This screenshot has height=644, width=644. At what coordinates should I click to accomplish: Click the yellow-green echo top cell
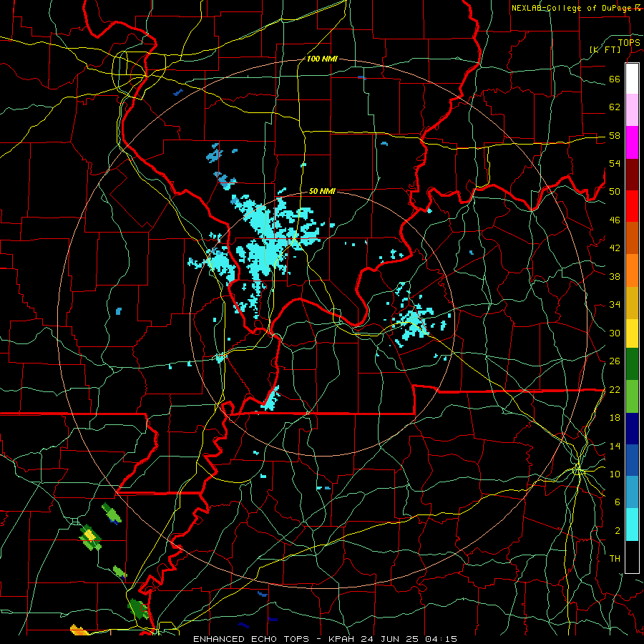pos(90,537)
